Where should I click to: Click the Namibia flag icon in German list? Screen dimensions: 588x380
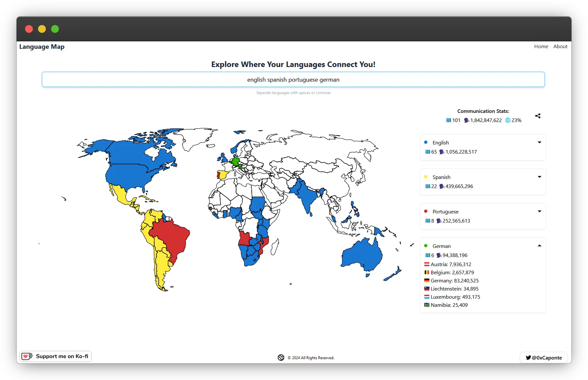click(x=427, y=305)
